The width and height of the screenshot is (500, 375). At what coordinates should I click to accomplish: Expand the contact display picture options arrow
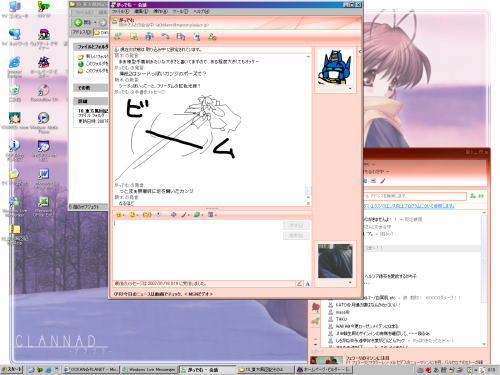(x=350, y=89)
